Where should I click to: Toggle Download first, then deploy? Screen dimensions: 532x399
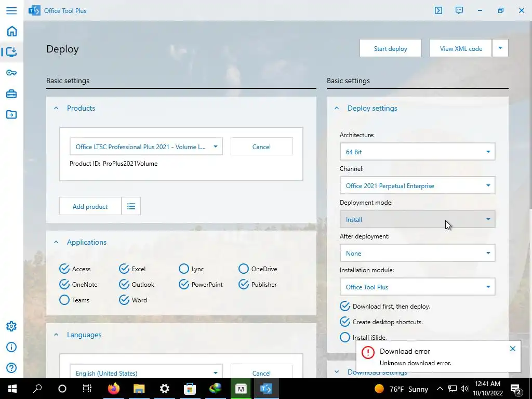pyautogui.click(x=385, y=306)
